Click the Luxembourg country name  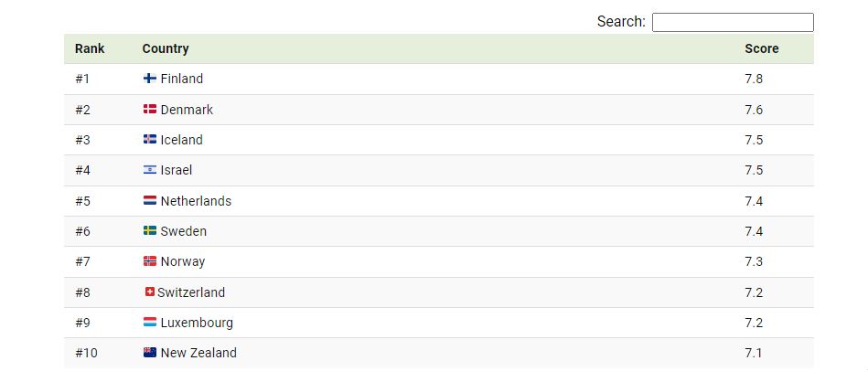click(197, 323)
